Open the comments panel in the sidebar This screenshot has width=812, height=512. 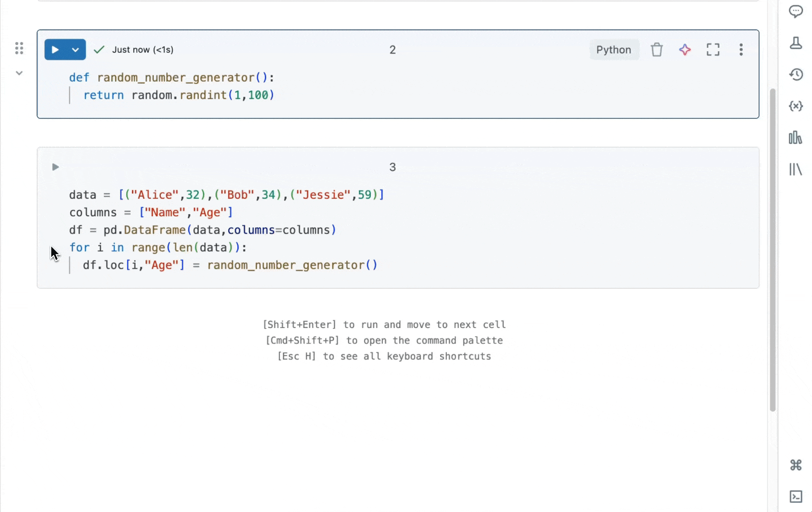point(795,11)
